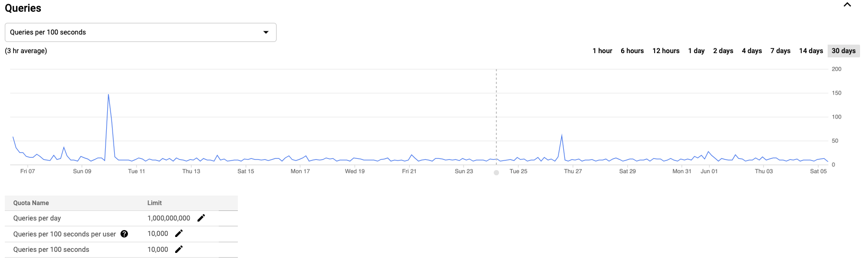Open the Queries per 100 seconds dropdown

[x=141, y=32]
